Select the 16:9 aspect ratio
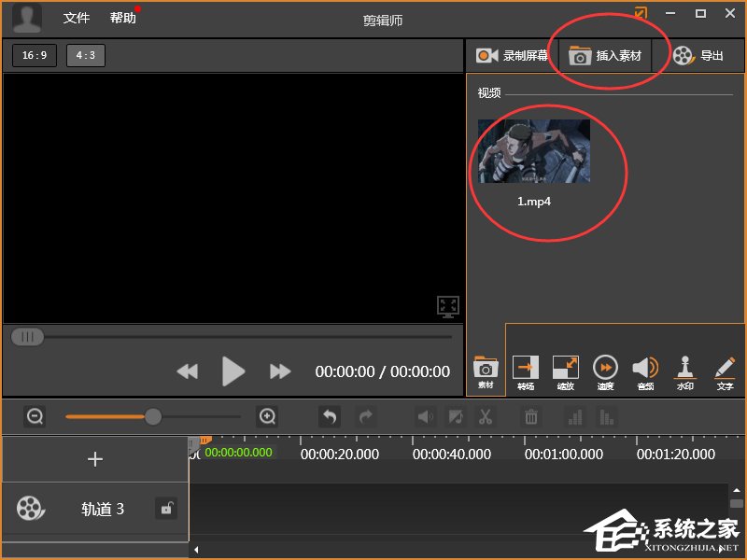 tap(35, 55)
